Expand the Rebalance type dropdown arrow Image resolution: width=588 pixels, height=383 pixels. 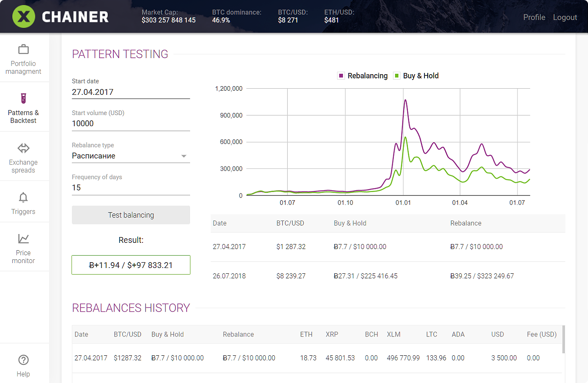pyautogui.click(x=184, y=156)
